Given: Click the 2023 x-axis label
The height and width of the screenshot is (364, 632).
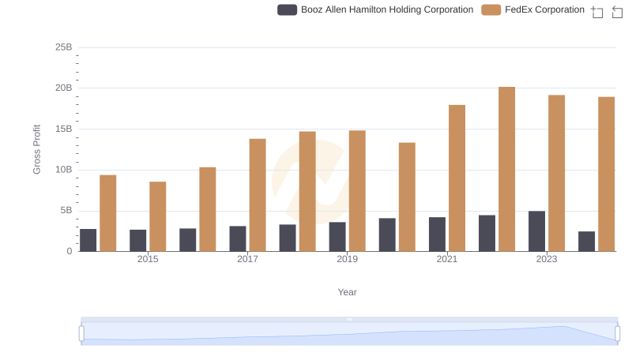Looking at the screenshot, I should point(547,259).
